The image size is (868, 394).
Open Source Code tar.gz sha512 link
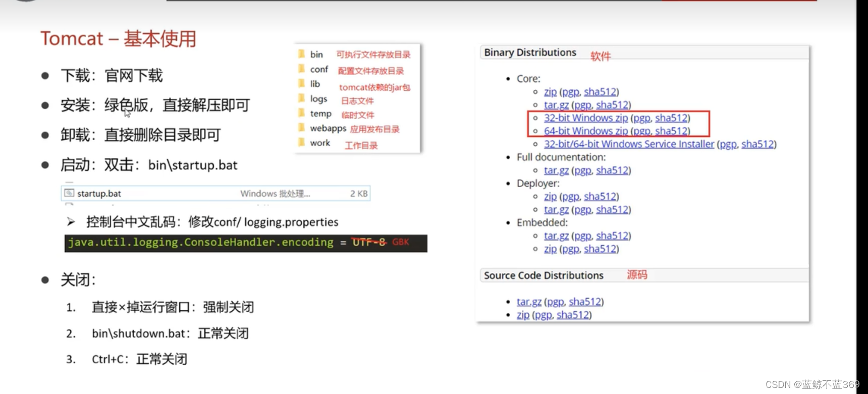[585, 302]
